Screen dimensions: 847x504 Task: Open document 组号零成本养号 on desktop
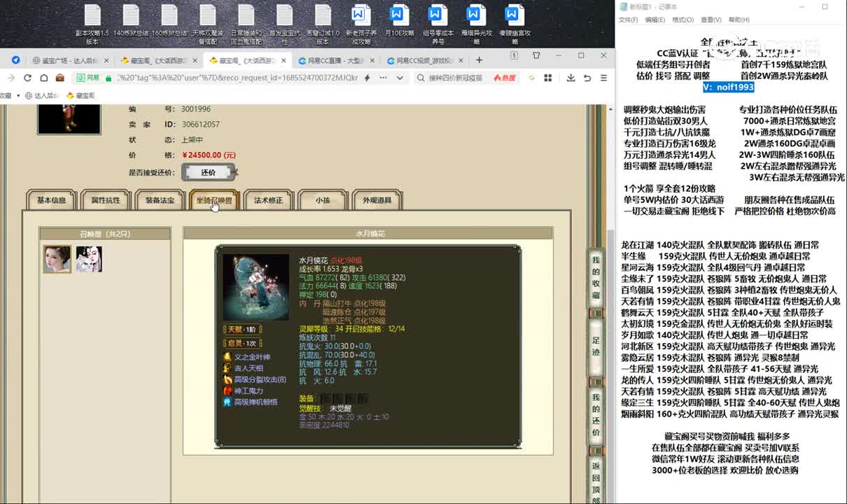pyautogui.click(x=438, y=25)
